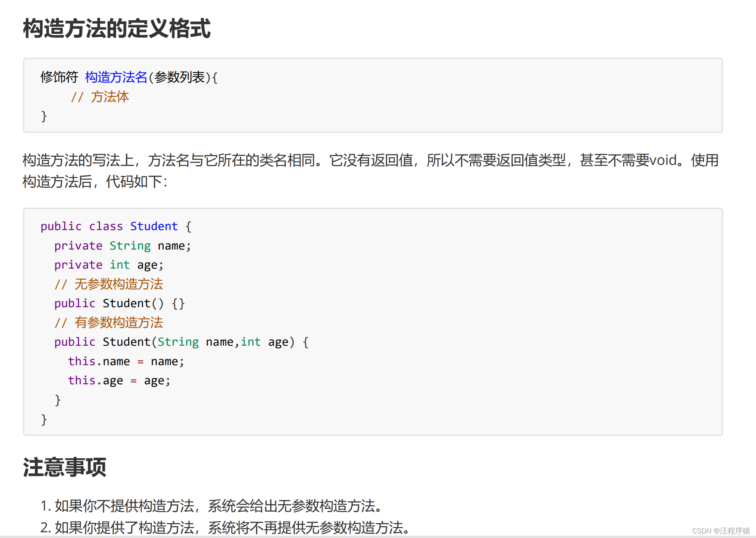Click the blue 构造方法名 text

116,77
